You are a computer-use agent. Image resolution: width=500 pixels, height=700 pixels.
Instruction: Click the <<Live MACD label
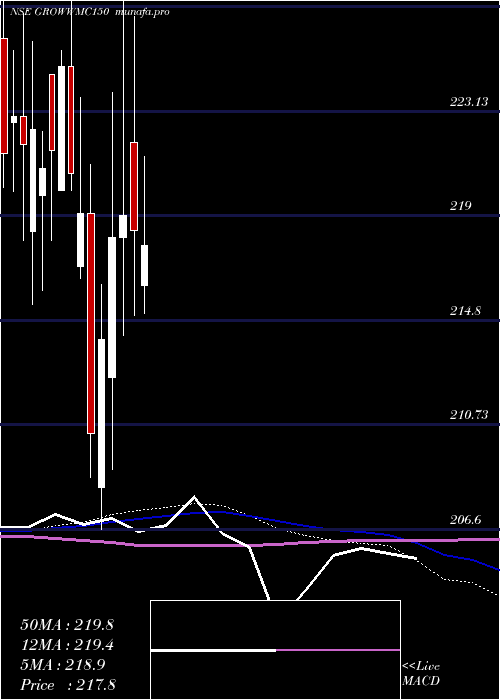(x=421, y=674)
